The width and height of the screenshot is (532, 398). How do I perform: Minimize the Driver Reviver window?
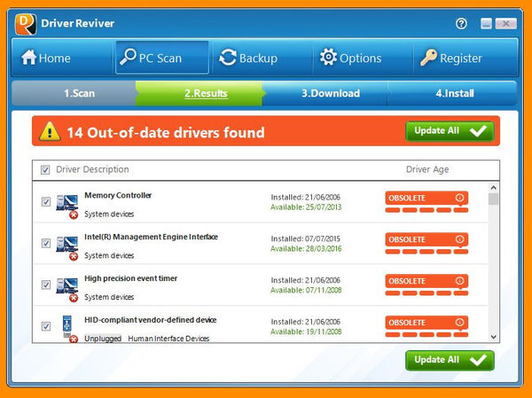[486, 24]
